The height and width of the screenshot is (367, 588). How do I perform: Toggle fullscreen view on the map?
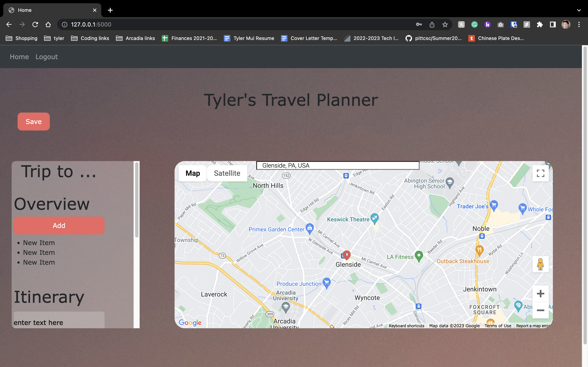tap(540, 173)
